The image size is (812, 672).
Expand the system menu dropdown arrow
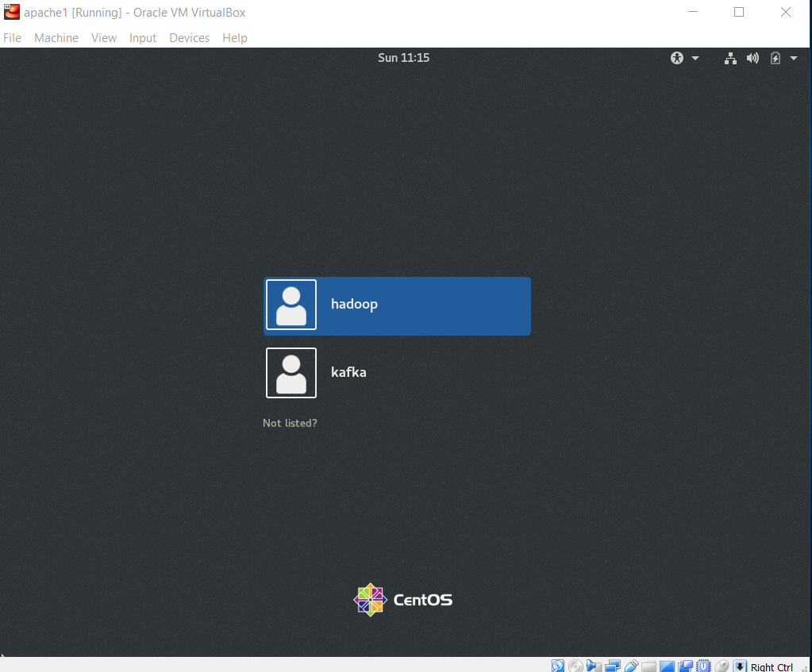(794, 58)
